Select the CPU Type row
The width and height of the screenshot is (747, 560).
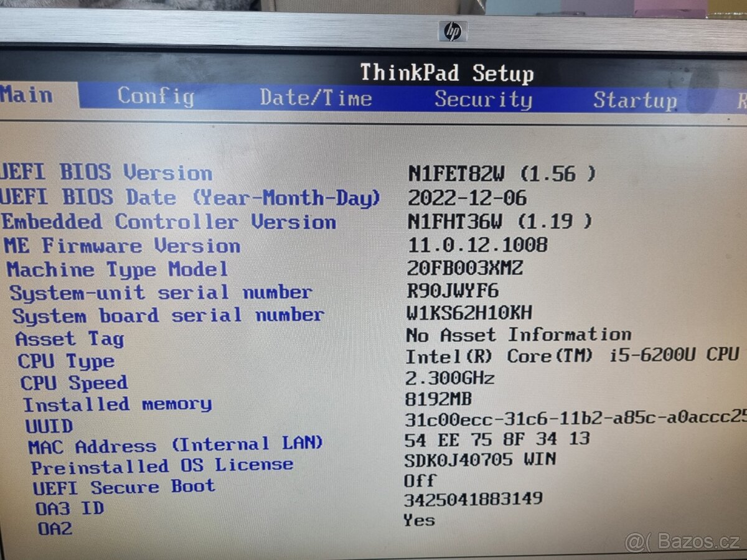pos(68,362)
